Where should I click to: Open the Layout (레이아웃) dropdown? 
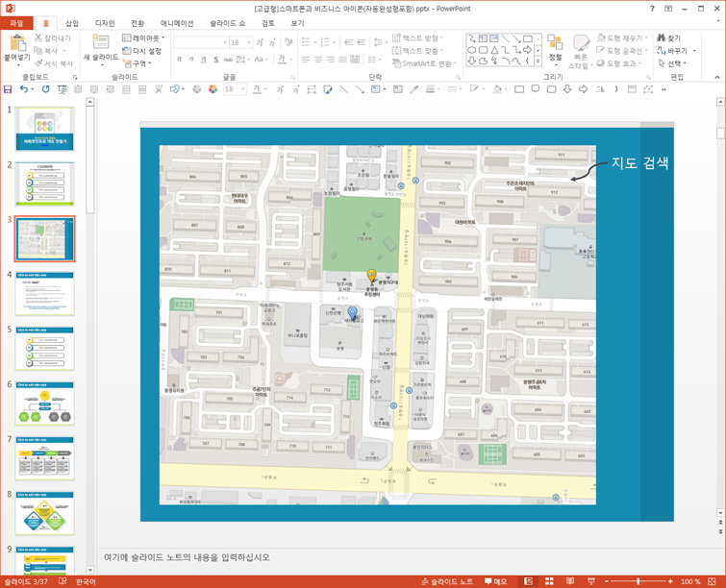click(143, 37)
